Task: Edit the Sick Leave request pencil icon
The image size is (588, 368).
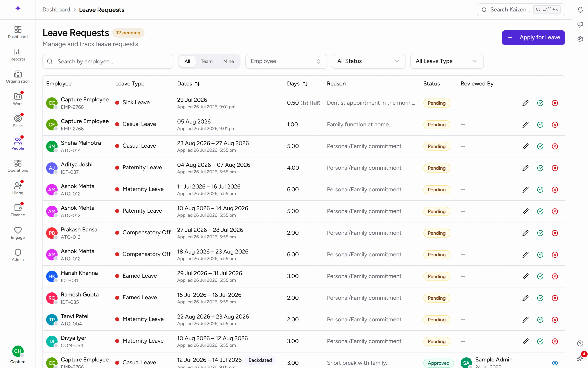Action: (x=525, y=103)
